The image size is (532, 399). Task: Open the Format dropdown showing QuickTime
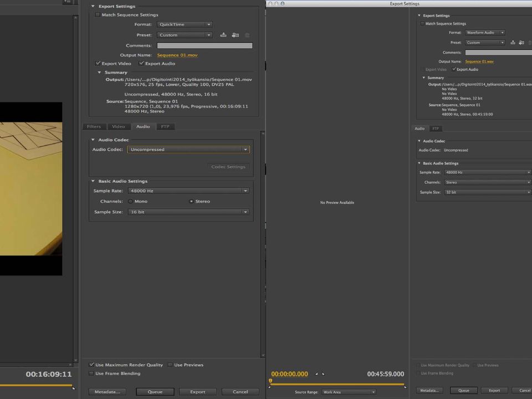coord(185,24)
